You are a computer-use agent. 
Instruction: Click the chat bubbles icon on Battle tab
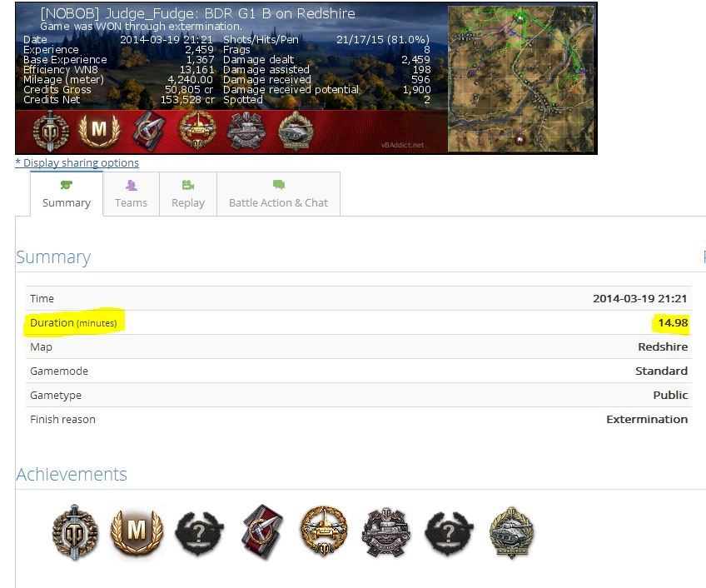(279, 184)
